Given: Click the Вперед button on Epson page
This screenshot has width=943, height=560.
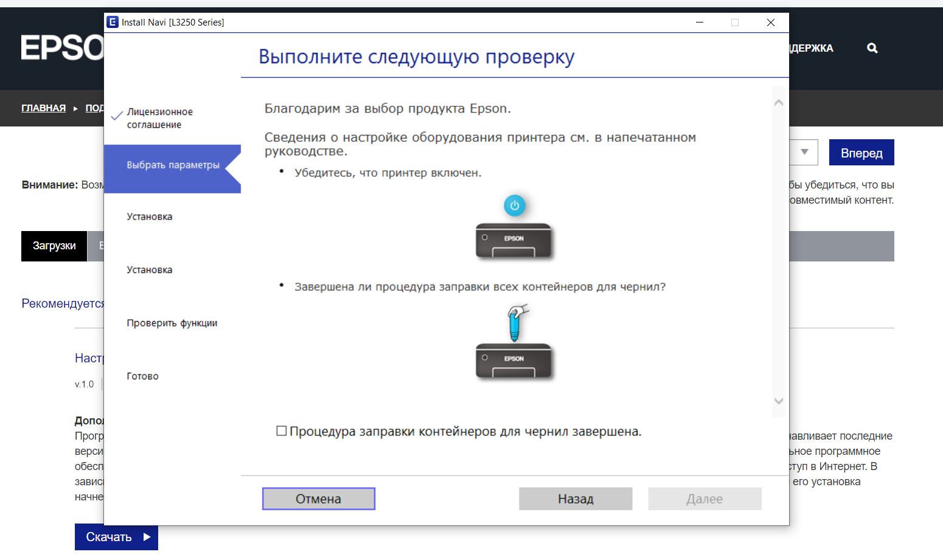Looking at the screenshot, I should pos(861,153).
